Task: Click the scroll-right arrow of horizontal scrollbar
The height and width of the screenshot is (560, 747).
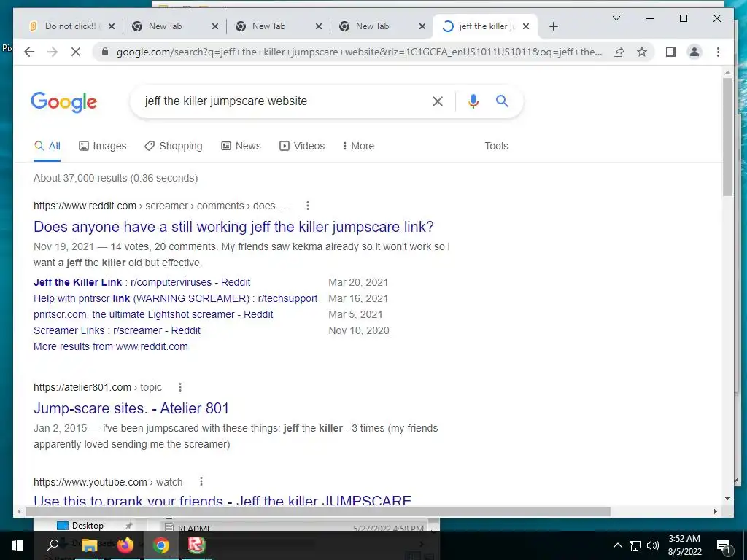Action: (715, 511)
